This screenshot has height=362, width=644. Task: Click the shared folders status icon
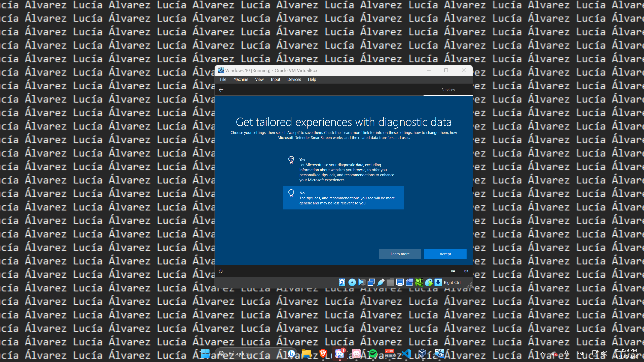tap(390, 282)
